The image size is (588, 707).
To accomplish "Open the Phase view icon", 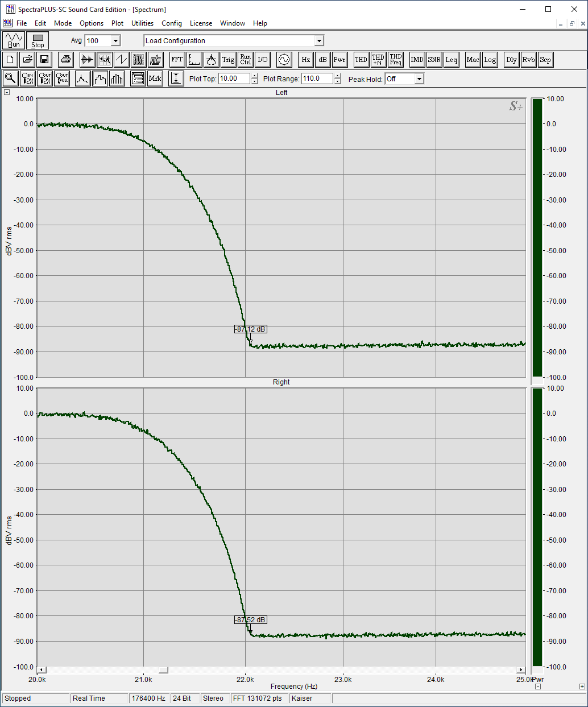I will click(121, 60).
